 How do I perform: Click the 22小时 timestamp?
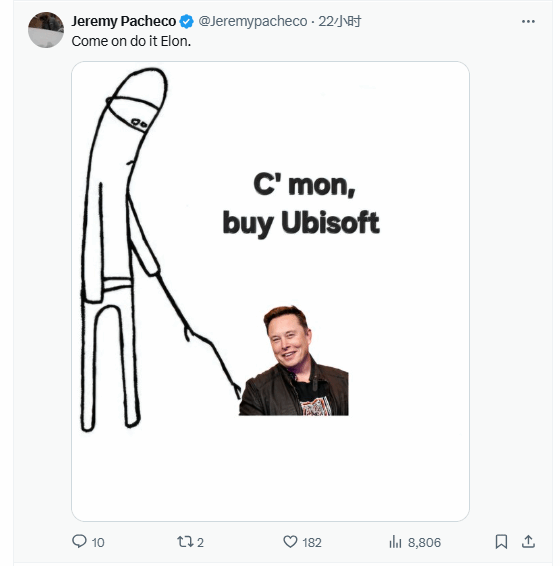(x=339, y=21)
